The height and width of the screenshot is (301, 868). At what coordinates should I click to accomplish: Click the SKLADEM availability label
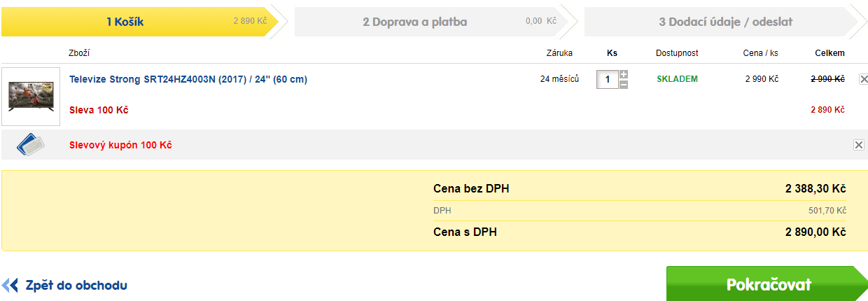[677, 79]
